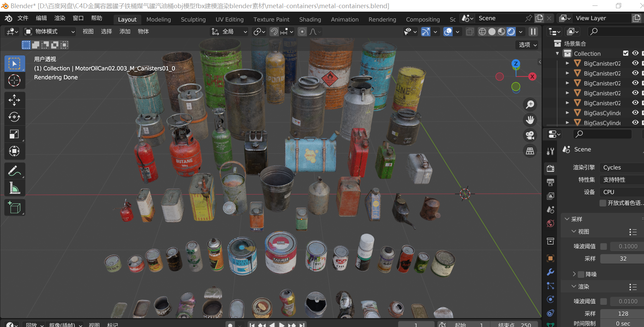Enable the 开放式着色语 checkbox

click(603, 203)
